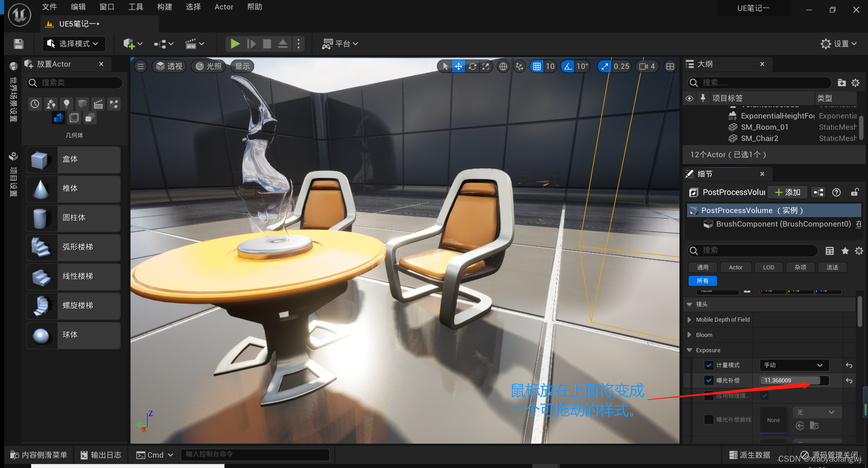Image resolution: width=868 pixels, height=468 pixels.
Task: Select the Volumes category icon
Action: (x=74, y=118)
